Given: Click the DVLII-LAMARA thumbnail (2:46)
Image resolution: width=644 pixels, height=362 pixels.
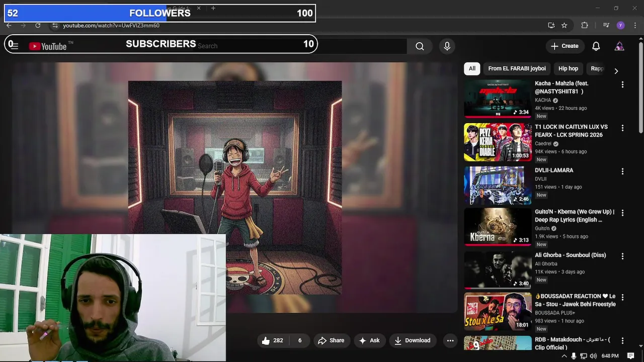Looking at the screenshot, I should point(498,186).
